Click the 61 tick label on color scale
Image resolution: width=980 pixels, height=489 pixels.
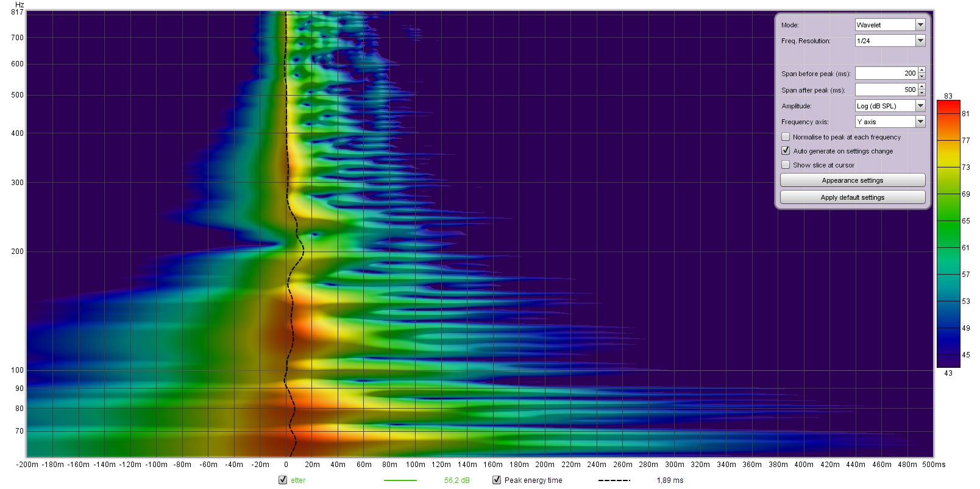click(x=966, y=248)
